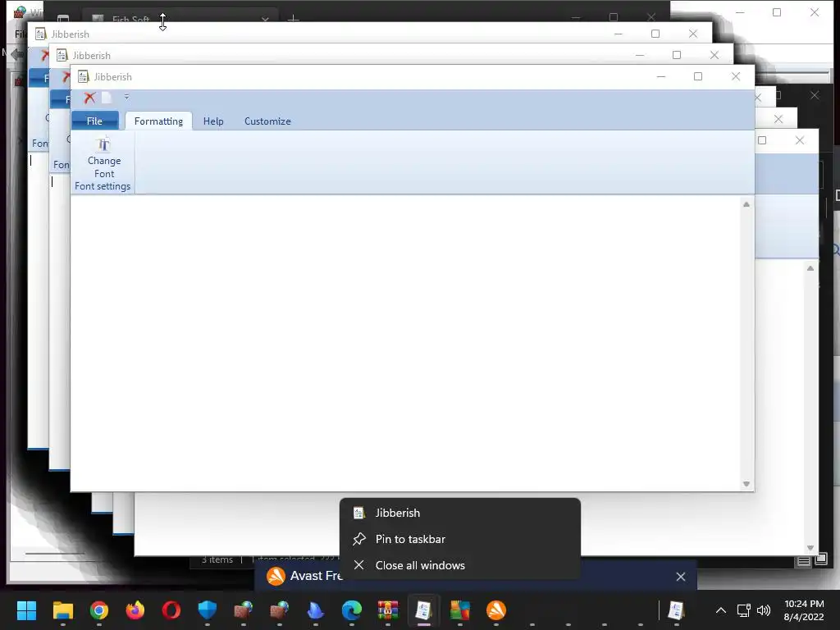The height and width of the screenshot is (630, 840).
Task: Open Windows Security shield icon on taskbar
Action: [208, 610]
